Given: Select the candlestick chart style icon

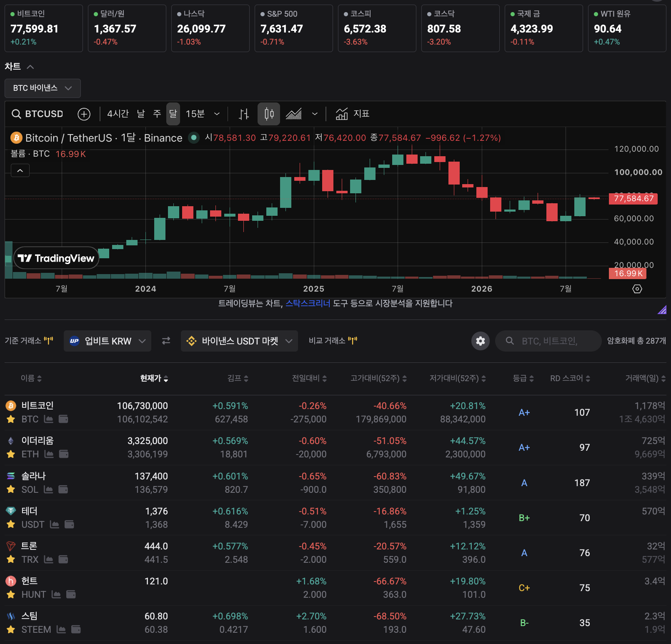Looking at the screenshot, I should click(269, 114).
